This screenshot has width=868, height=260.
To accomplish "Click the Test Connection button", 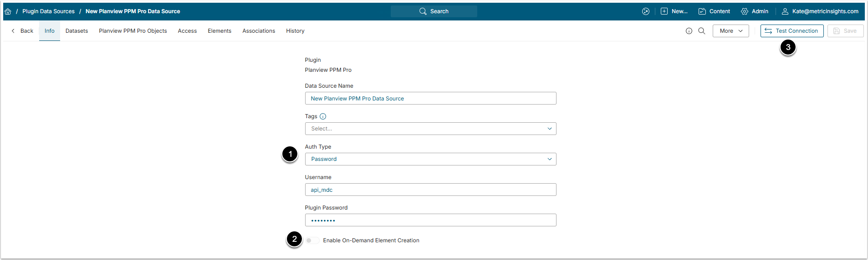I will coord(791,31).
